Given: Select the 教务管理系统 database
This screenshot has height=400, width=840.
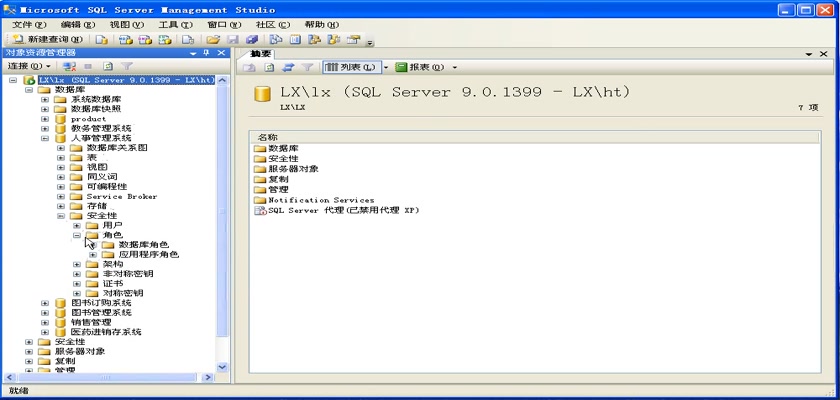Looking at the screenshot, I should [101, 129].
